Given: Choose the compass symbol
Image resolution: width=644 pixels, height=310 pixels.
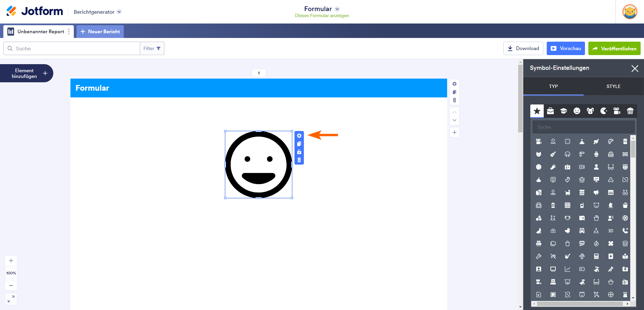Looking at the screenshot, I should click(596, 243).
